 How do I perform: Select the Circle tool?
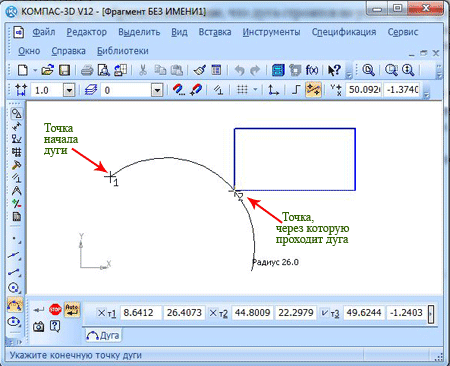click(x=15, y=288)
